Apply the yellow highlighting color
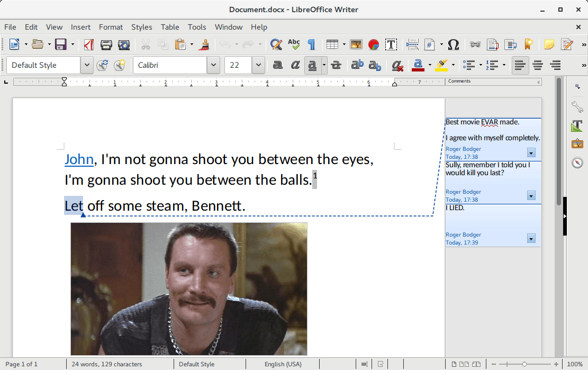The image size is (588, 370). [441, 65]
